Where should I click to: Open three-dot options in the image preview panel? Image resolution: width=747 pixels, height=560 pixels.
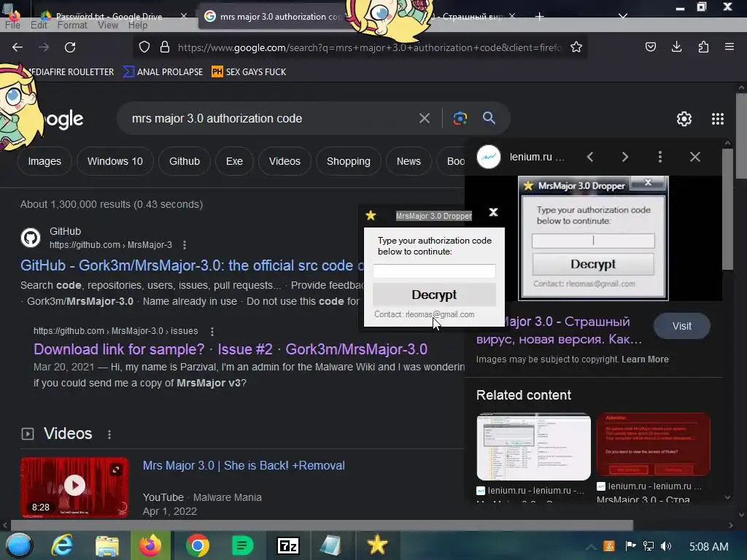click(659, 157)
